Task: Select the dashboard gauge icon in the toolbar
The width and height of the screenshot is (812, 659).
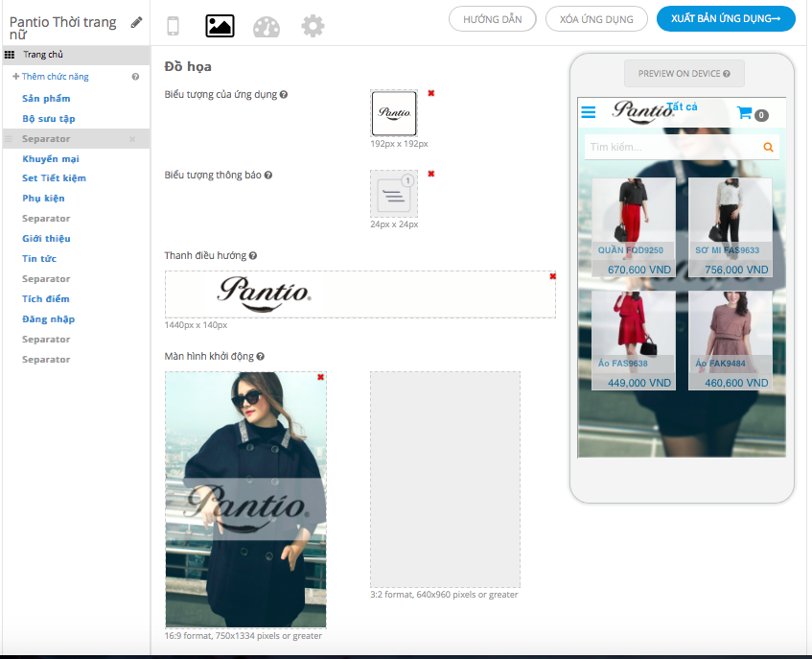Action: click(267, 27)
